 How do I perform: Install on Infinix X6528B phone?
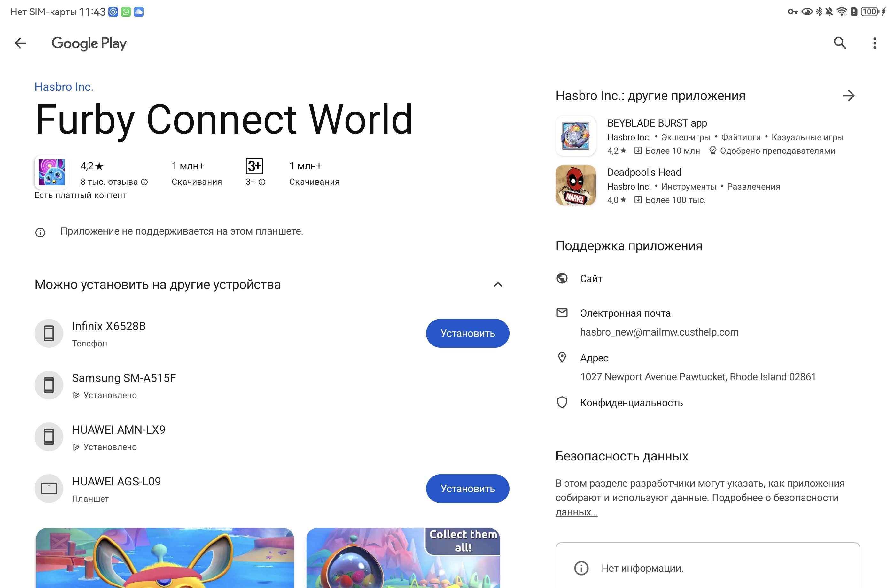click(467, 334)
